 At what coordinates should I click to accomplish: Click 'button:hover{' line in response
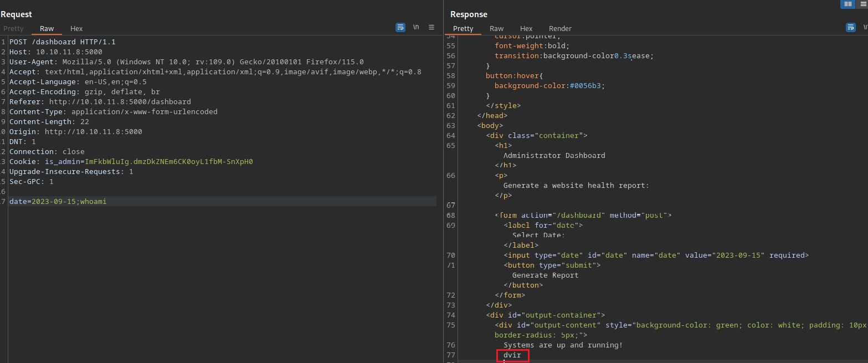pos(515,75)
